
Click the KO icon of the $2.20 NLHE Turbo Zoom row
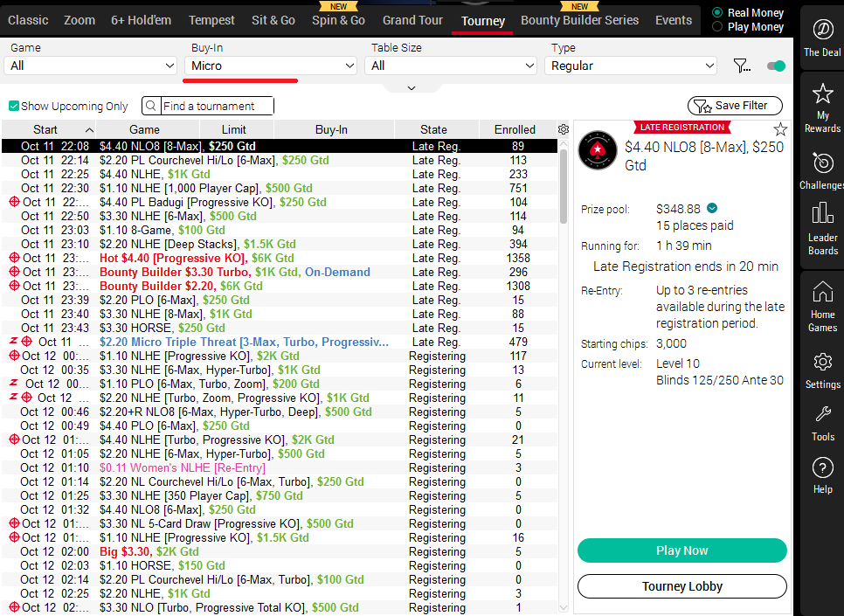[27, 398]
